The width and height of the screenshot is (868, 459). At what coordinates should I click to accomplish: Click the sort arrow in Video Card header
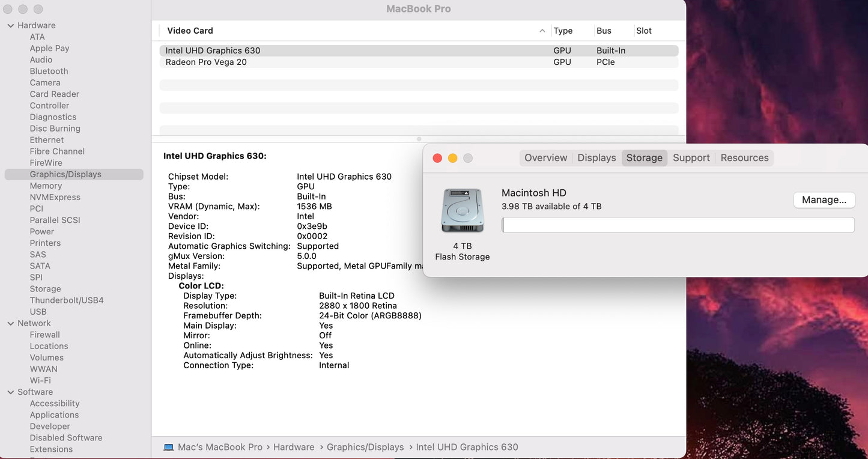point(542,31)
